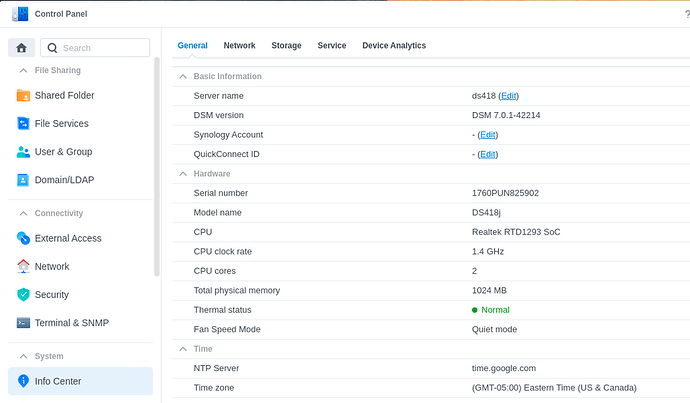
Task: Collapse the System sidebar group
Action: click(23, 356)
